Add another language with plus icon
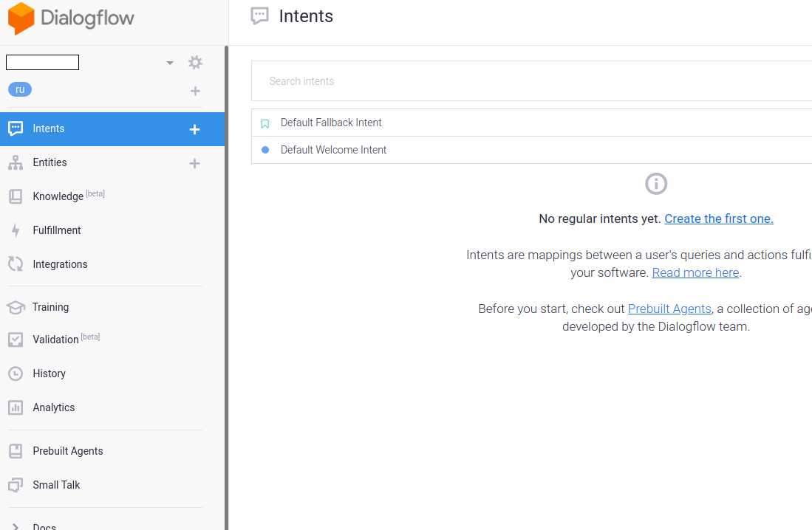The image size is (812, 530). point(195,91)
